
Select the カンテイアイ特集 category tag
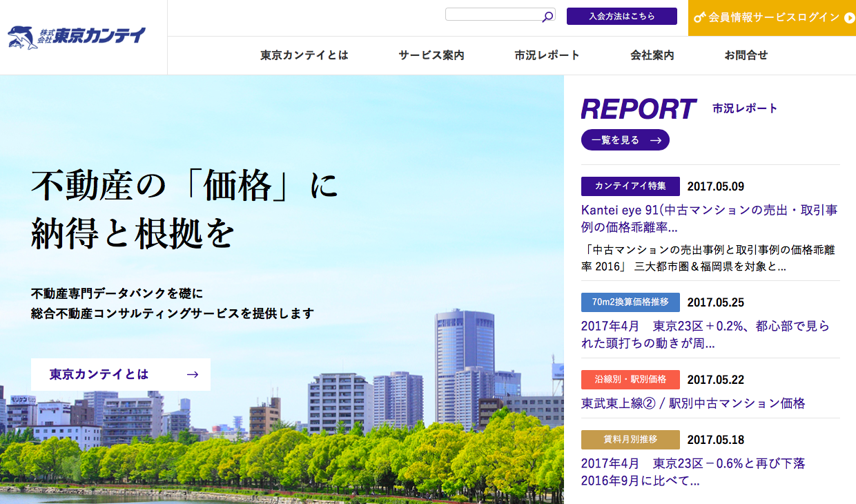coord(630,186)
